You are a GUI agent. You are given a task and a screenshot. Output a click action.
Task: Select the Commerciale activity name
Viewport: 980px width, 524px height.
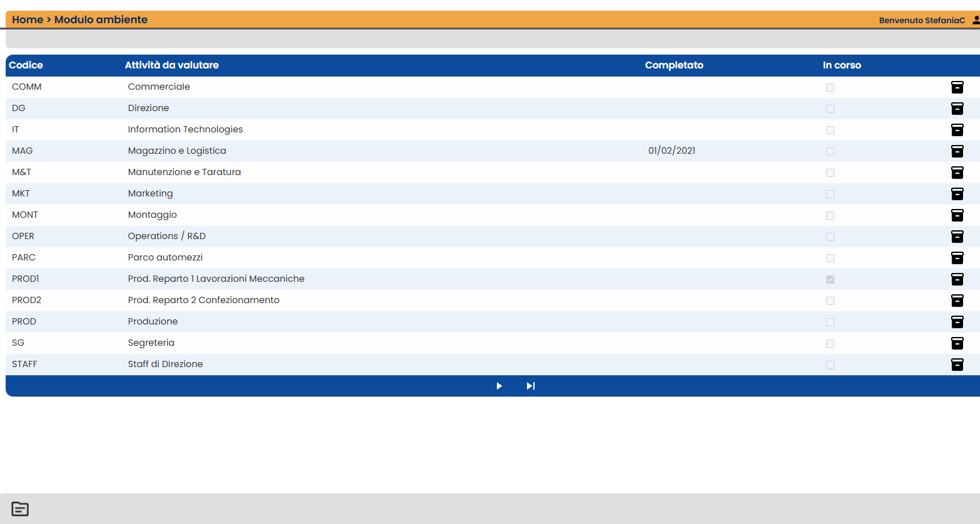point(159,87)
